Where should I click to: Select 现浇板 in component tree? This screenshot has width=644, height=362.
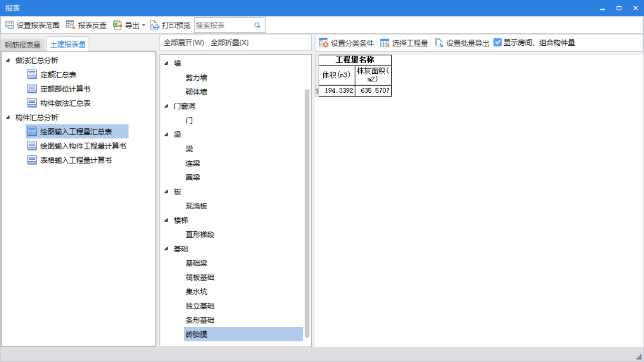pos(197,206)
